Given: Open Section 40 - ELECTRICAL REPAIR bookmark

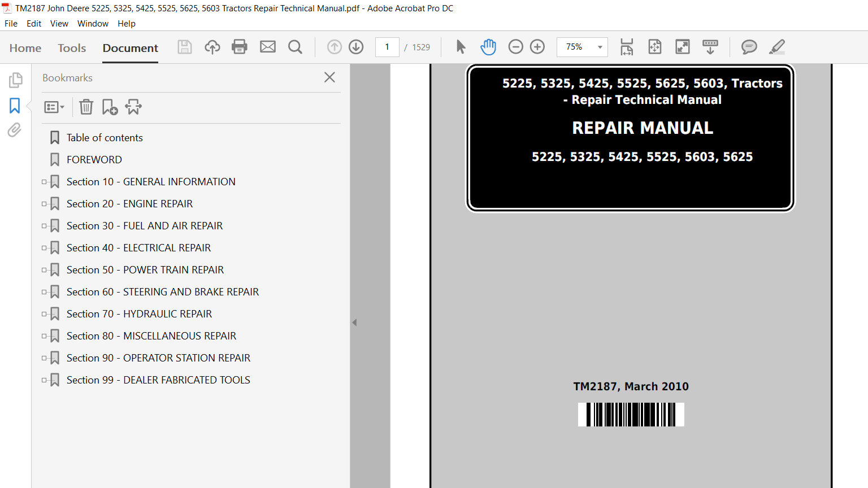Looking at the screenshot, I should click(x=138, y=248).
